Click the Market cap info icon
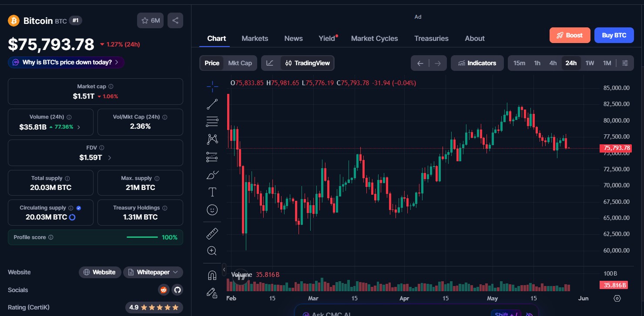644x316 pixels. click(111, 86)
